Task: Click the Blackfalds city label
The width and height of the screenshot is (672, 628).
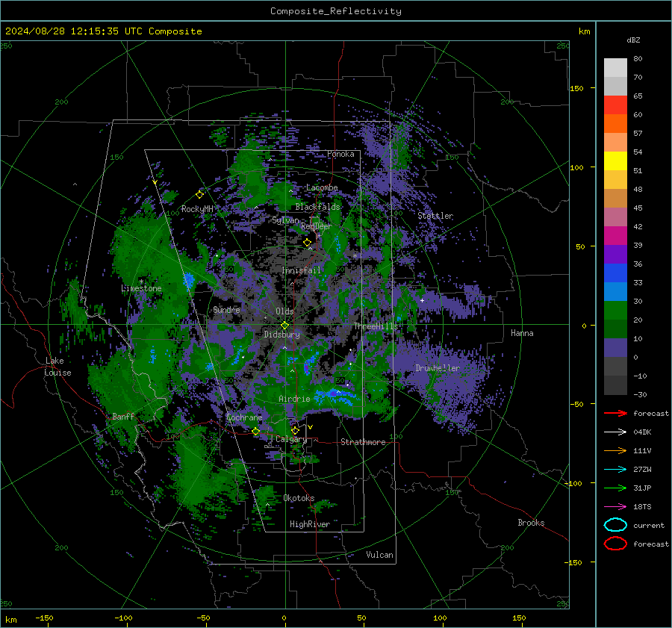Action: tap(317, 207)
